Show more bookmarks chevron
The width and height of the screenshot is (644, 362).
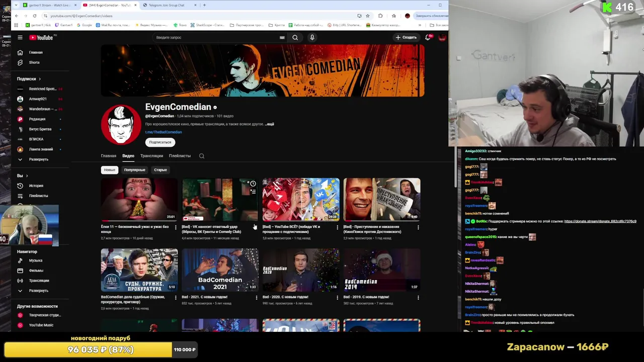[420, 25]
